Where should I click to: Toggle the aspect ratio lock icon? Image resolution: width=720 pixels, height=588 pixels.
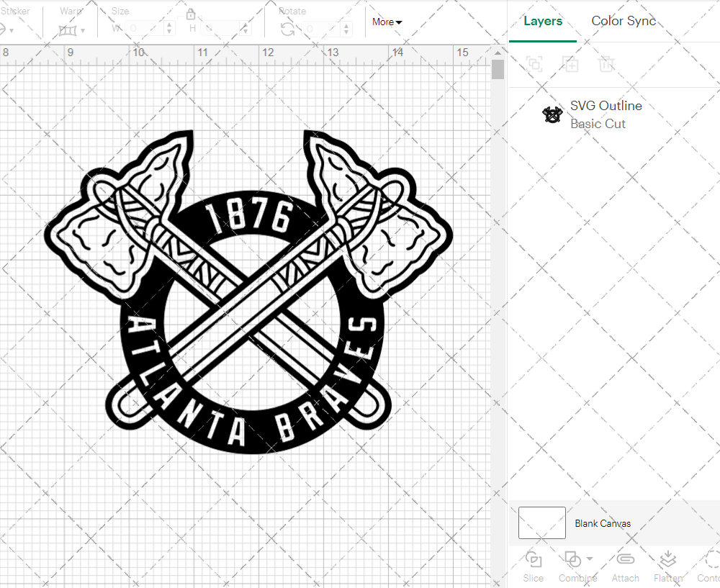click(x=191, y=14)
